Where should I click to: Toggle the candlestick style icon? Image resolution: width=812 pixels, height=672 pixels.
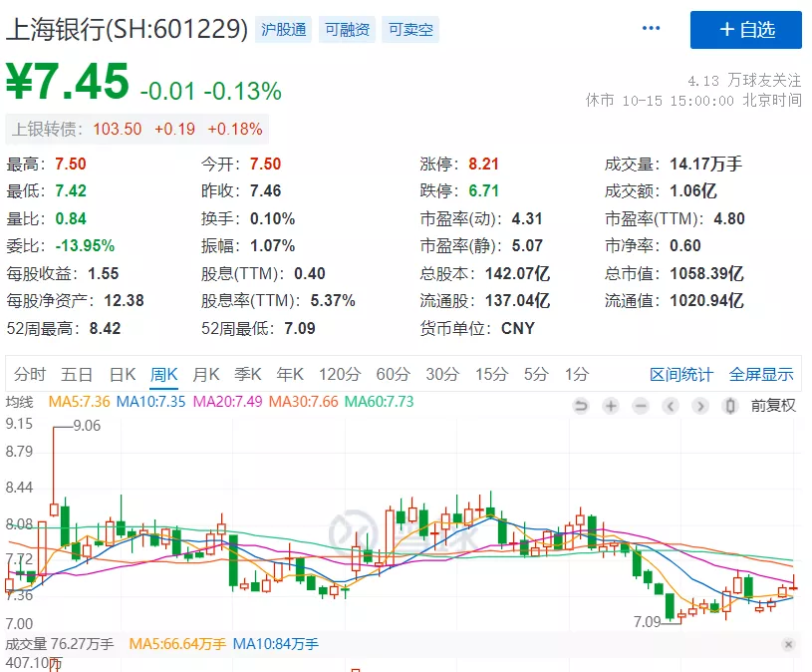[x=730, y=406]
